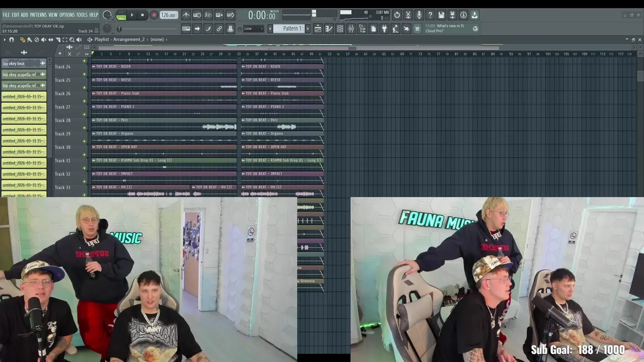The width and height of the screenshot is (644, 362).
Task: Select the Mute tool speaker icon
Action: (x=43, y=39)
